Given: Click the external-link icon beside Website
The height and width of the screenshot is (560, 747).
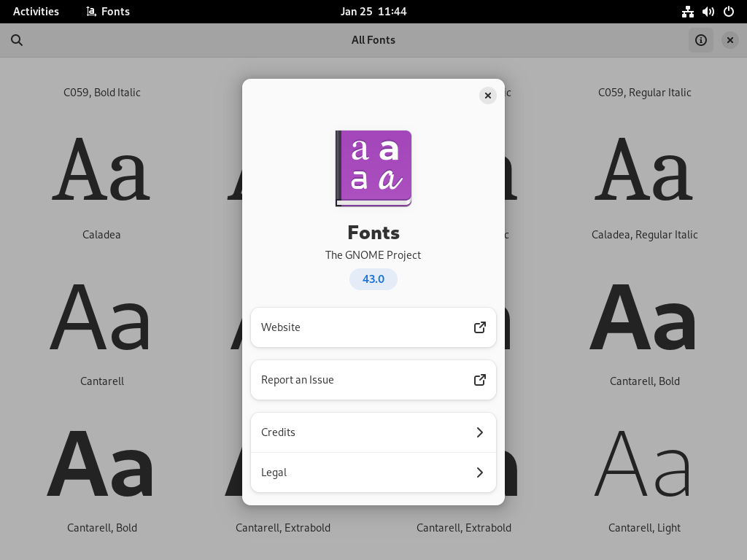Looking at the screenshot, I should coord(480,327).
